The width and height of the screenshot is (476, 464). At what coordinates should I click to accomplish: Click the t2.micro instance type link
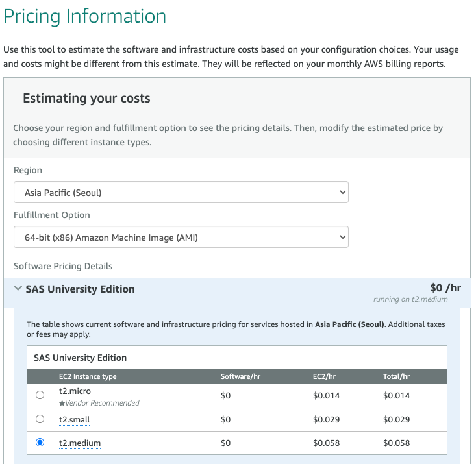[75, 391]
